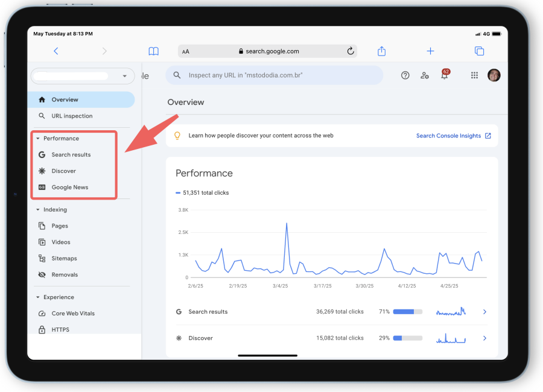Screen dimensions: 543x392
Task: Click the Discover sparkline thumbnail
Action: point(451,338)
